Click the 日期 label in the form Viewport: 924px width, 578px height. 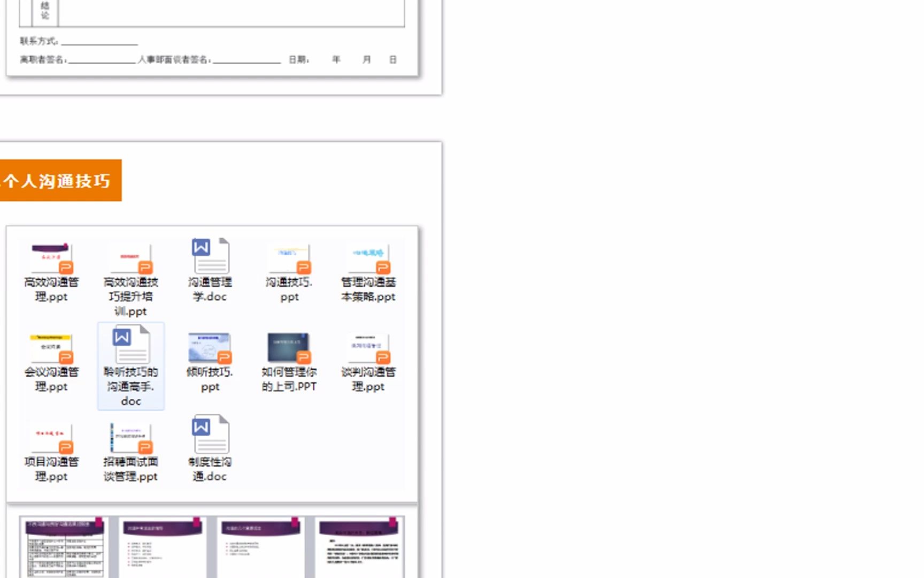pyautogui.click(x=298, y=59)
